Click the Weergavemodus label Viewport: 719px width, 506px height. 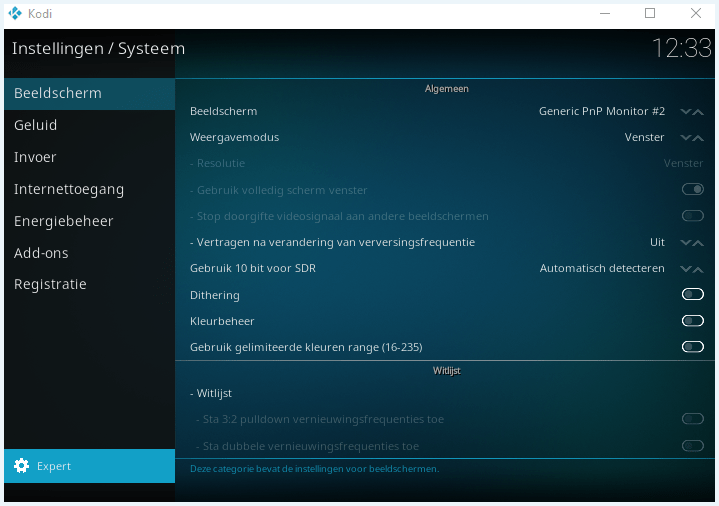pos(234,138)
